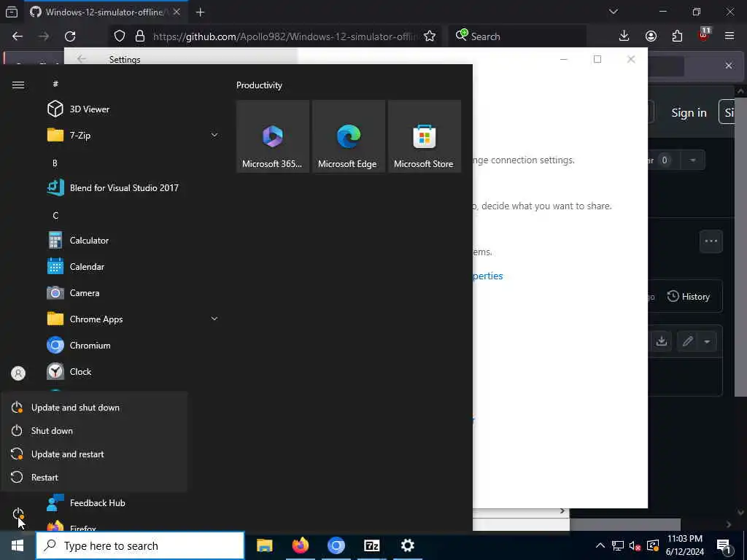Click the C letter group header

click(x=55, y=215)
